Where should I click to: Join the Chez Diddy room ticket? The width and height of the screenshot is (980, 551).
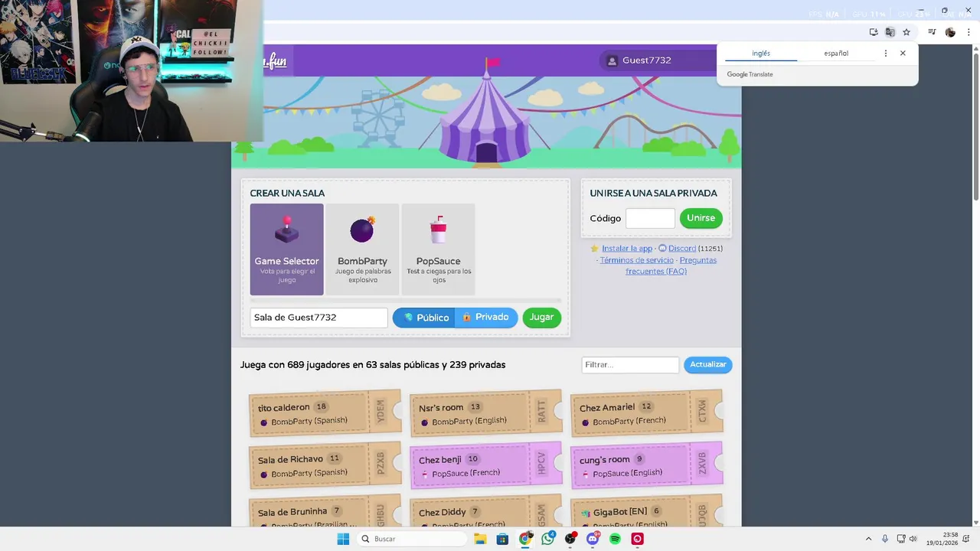486,511
